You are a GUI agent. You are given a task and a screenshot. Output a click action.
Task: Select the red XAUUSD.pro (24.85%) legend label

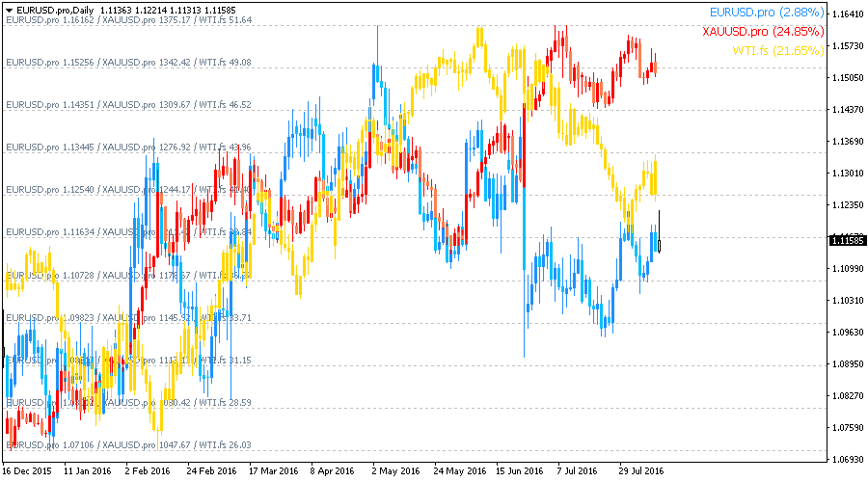[x=763, y=32]
